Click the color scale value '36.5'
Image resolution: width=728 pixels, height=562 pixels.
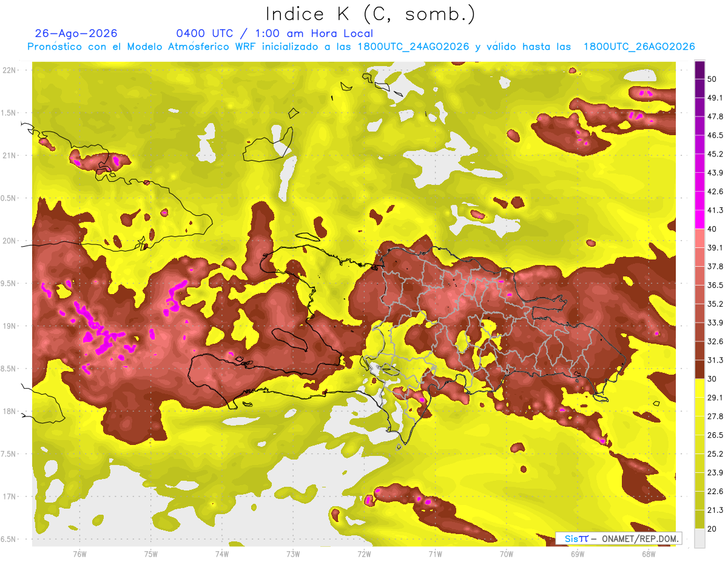715,285
